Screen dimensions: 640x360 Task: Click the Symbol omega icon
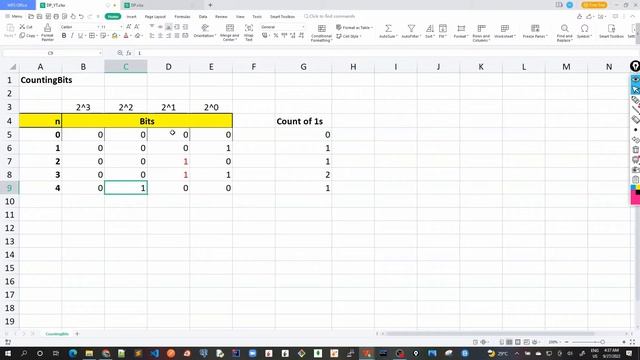pos(584,28)
